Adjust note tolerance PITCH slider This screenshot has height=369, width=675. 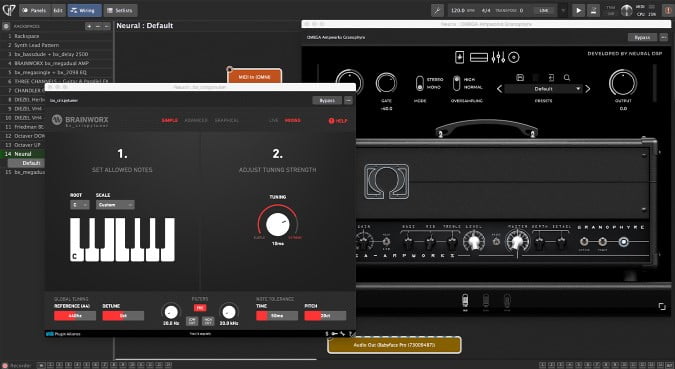point(325,316)
